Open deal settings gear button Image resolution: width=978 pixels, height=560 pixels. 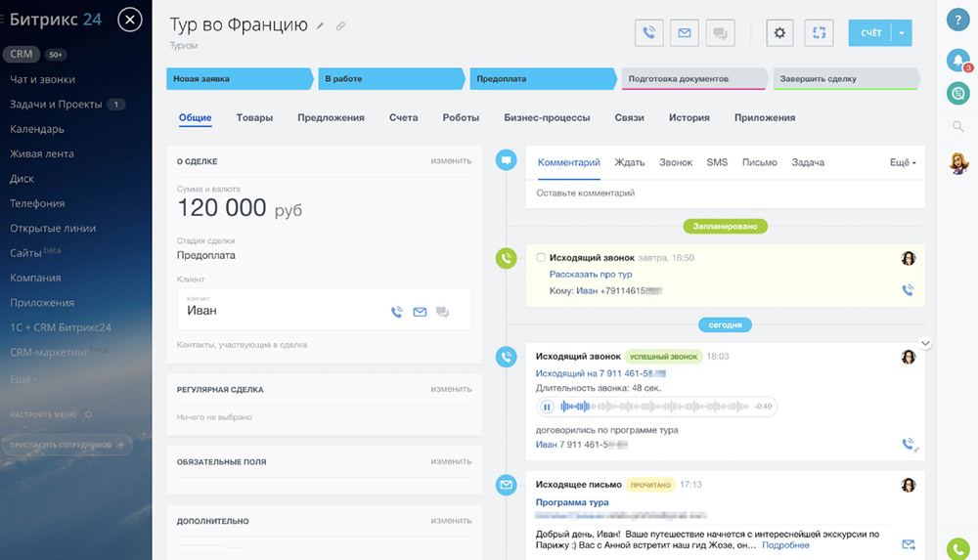[779, 33]
